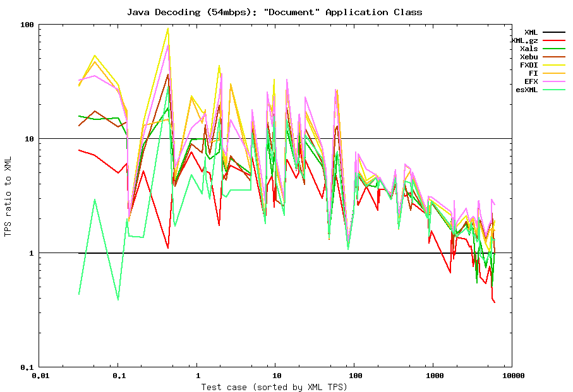Viewport: 573px width, 392px height.
Task: Select the chart title text
Action: pyautogui.click(x=274, y=12)
